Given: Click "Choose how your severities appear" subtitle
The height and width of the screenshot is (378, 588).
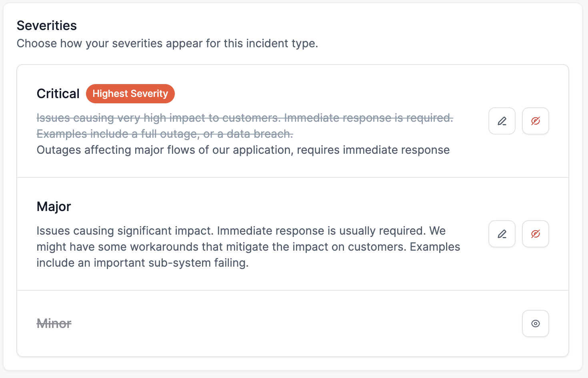Looking at the screenshot, I should click(167, 43).
